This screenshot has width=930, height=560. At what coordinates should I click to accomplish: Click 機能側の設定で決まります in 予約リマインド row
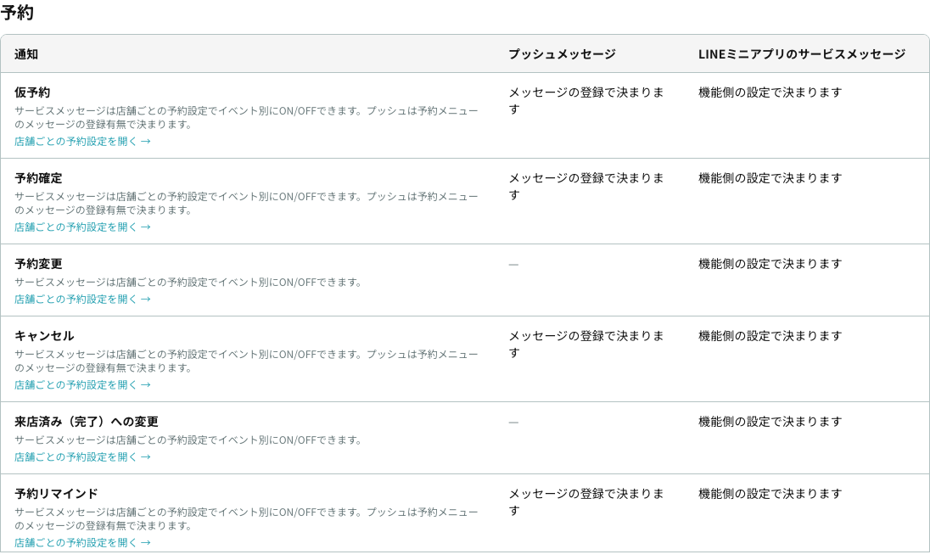click(770, 494)
